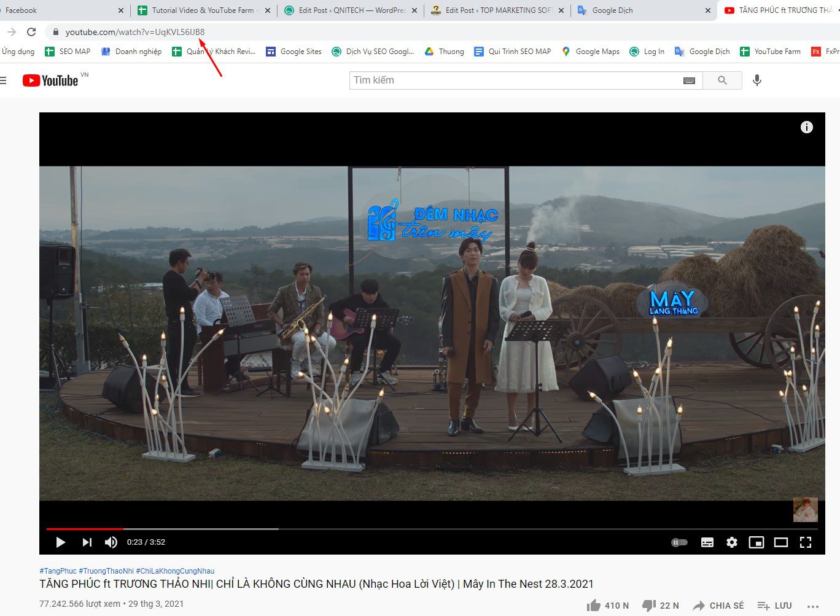Open the Ứng dụng apps bookmark
Viewport: 840px width, 616px height.
(18, 52)
